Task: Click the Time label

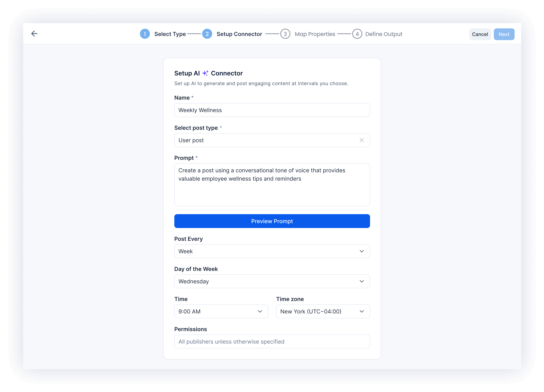Action: [x=181, y=299]
